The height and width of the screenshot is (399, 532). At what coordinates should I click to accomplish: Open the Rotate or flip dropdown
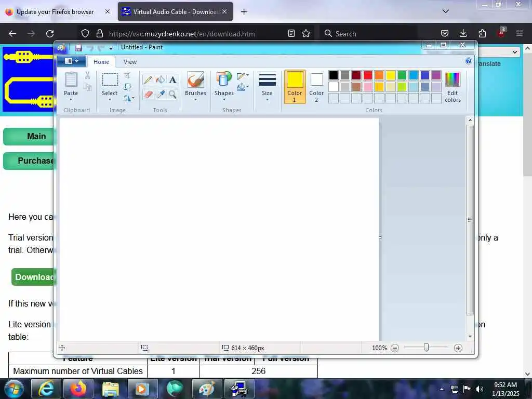pyautogui.click(x=129, y=98)
